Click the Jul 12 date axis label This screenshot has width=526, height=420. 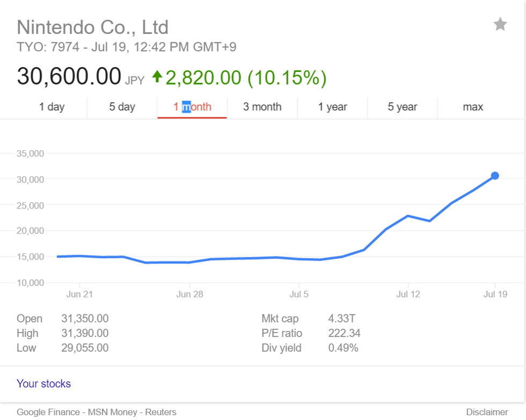pyautogui.click(x=408, y=294)
